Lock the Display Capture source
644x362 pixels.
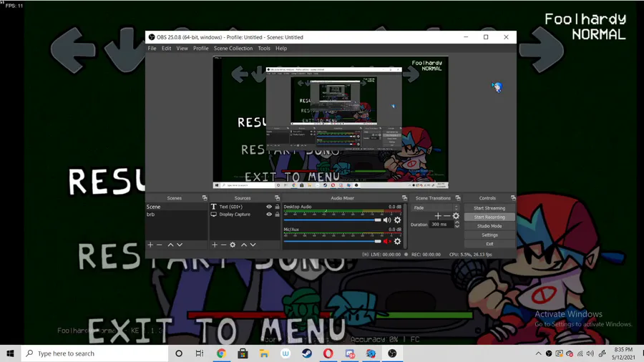pos(277,214)
